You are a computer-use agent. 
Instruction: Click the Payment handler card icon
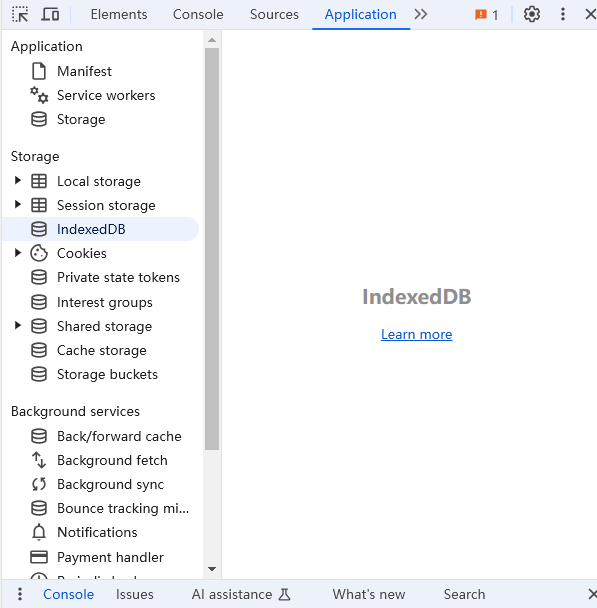coord(39,557)
